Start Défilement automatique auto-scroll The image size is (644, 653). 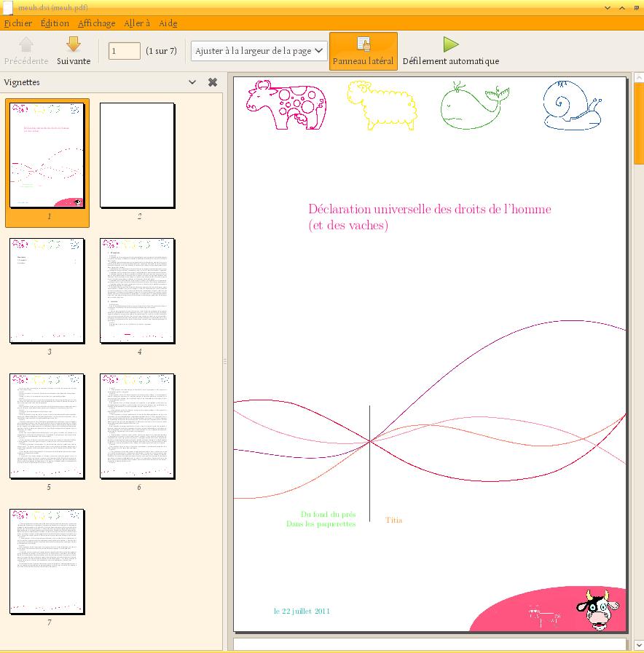(450, 51)
